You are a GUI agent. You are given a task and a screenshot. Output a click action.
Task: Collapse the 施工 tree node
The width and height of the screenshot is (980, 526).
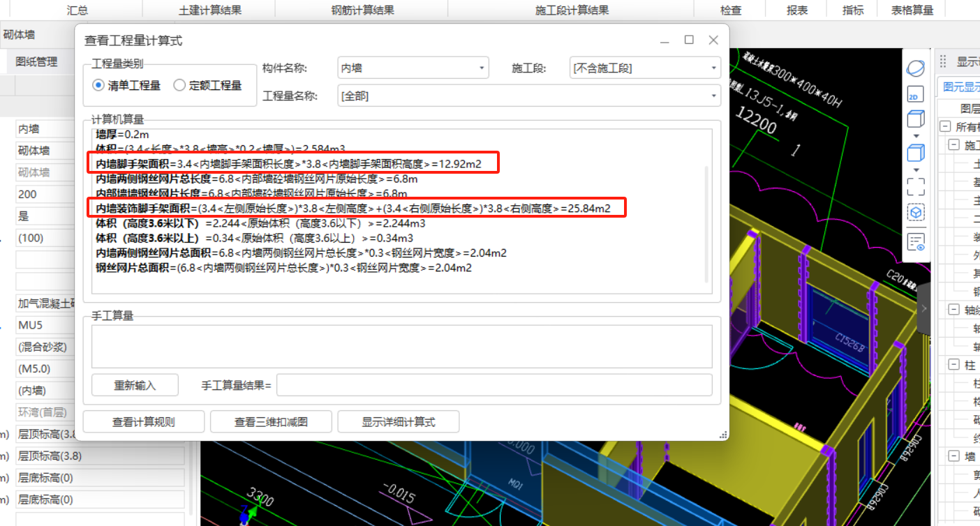pyautogui.click(x=954, y=145)
